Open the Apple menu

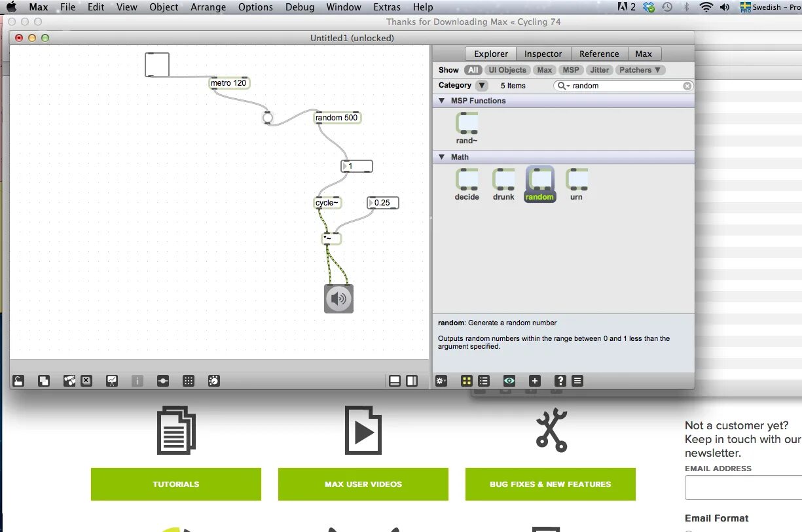pyautogui.click(x=11, y=7)
